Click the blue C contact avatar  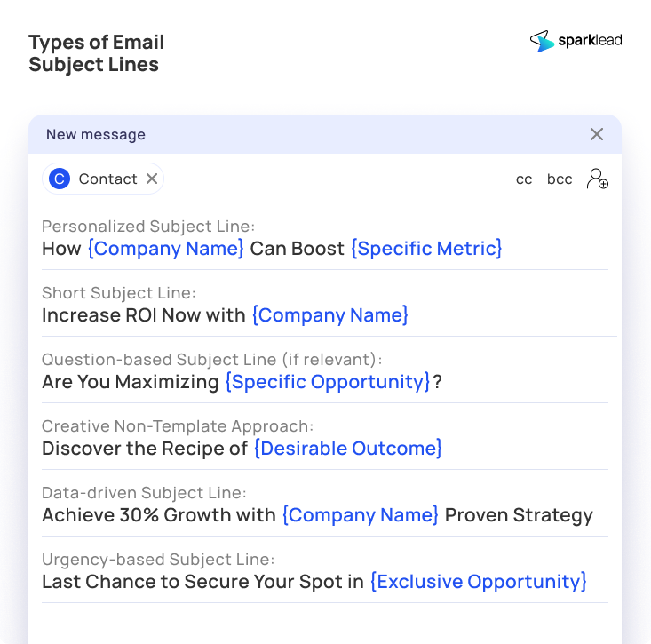pyautogui.click(x=60, y=179)
